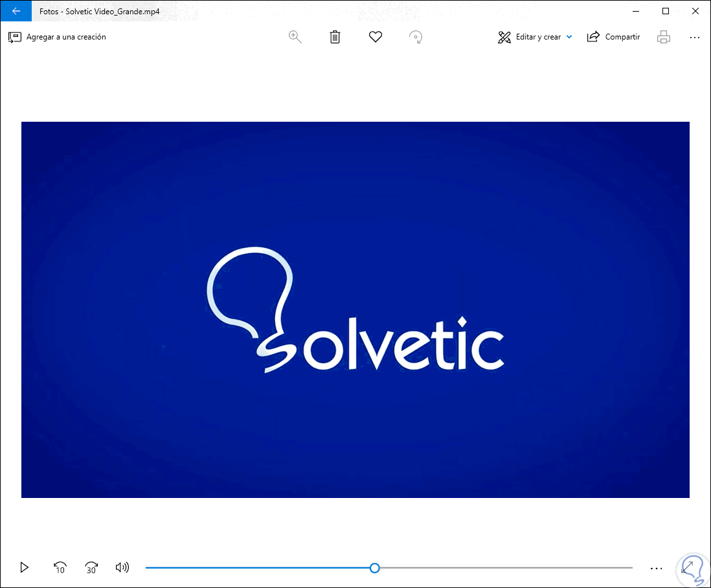Image resolution: width=711 pixels, height=588 pixels.
Task: Click the Solvetic video frame
Action: [356, 310]
